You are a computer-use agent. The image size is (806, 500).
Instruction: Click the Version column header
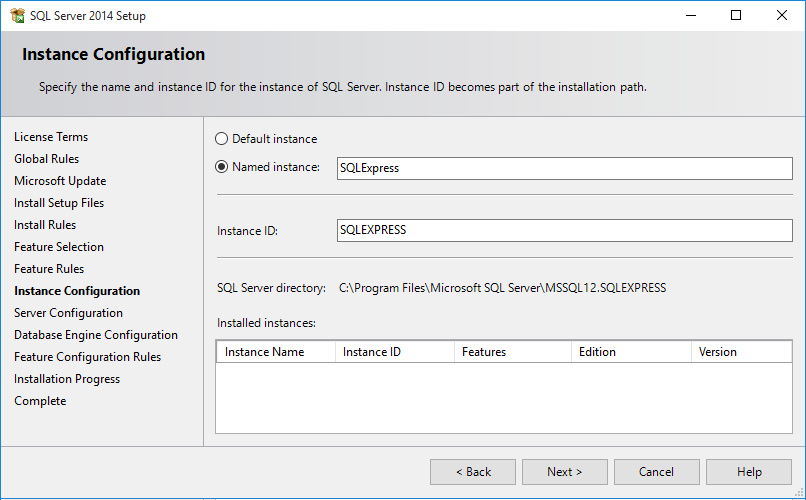[741, 351]
